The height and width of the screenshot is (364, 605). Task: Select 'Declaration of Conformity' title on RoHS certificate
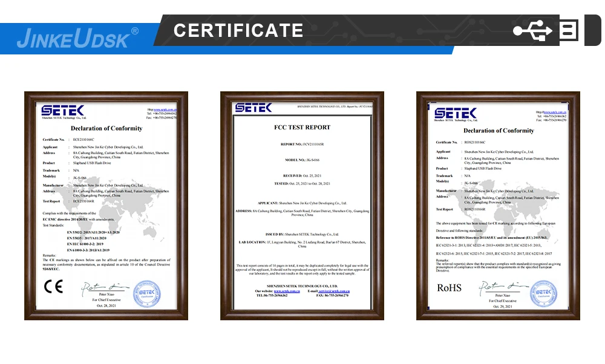click(x=499, y=131)
